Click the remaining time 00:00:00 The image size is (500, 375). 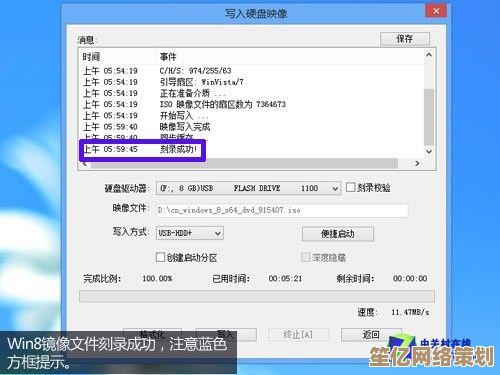[410, 278]
